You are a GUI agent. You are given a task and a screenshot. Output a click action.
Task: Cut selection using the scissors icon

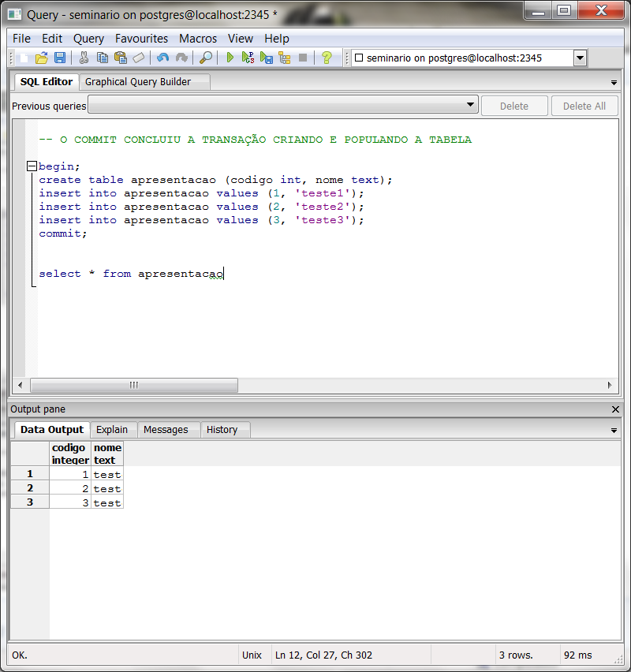(84, 58)
